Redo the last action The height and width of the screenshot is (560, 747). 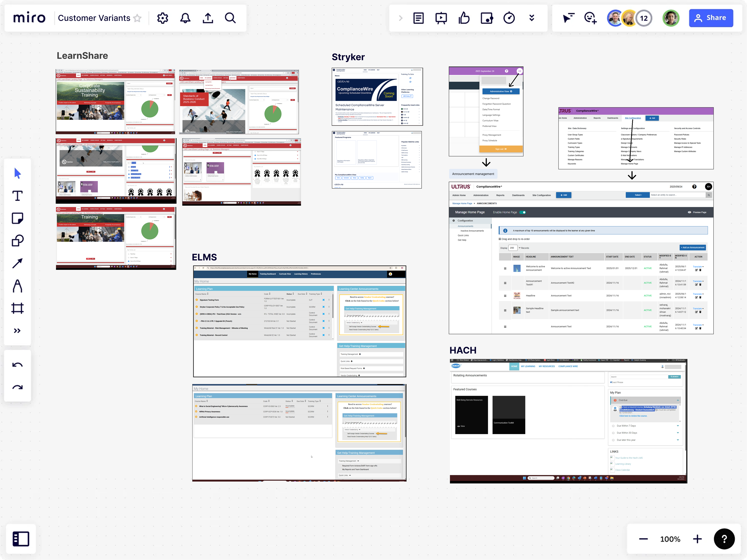[x=18, y=387]
